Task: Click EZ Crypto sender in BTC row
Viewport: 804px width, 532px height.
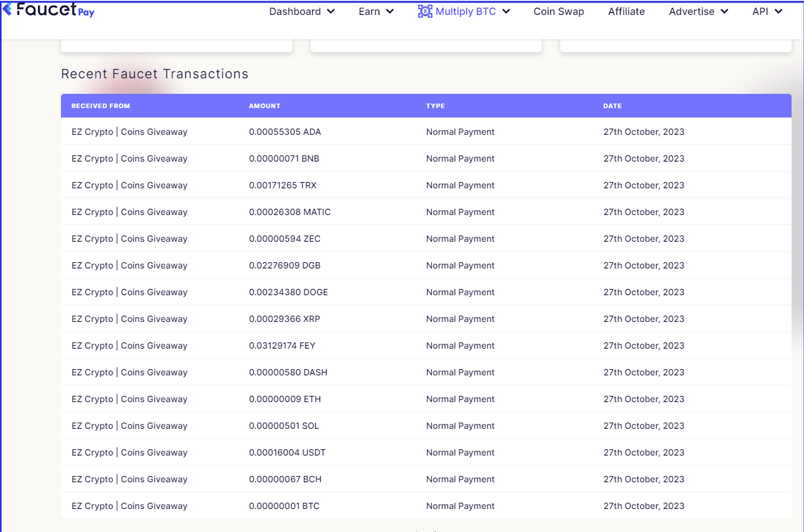Action: pos(129,506)
